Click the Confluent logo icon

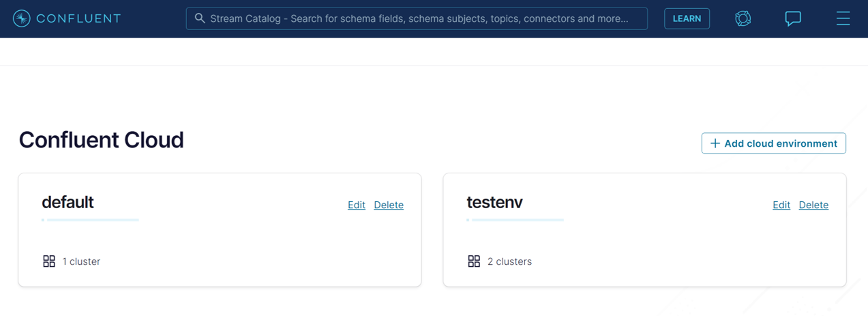coord(22,18)
